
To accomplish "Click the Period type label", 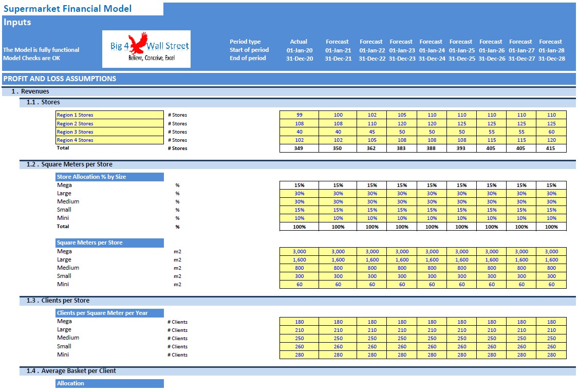I will [x=245, y=42].
